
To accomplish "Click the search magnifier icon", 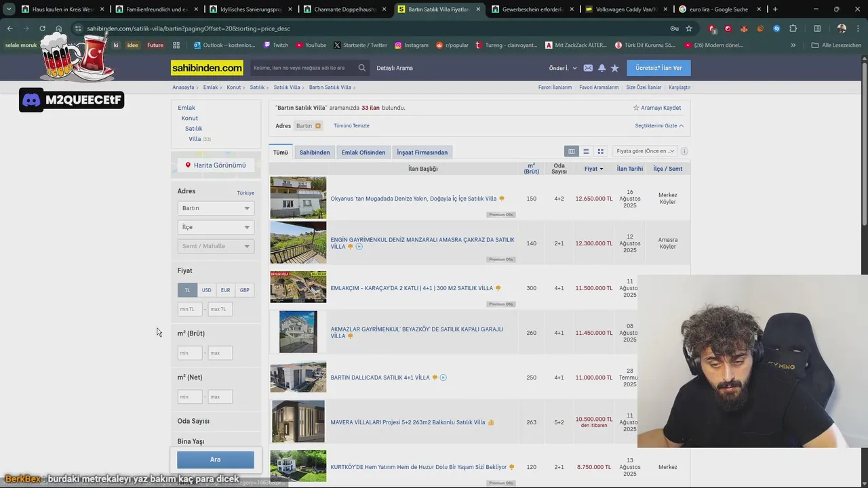I will click(x=362, y=68).
